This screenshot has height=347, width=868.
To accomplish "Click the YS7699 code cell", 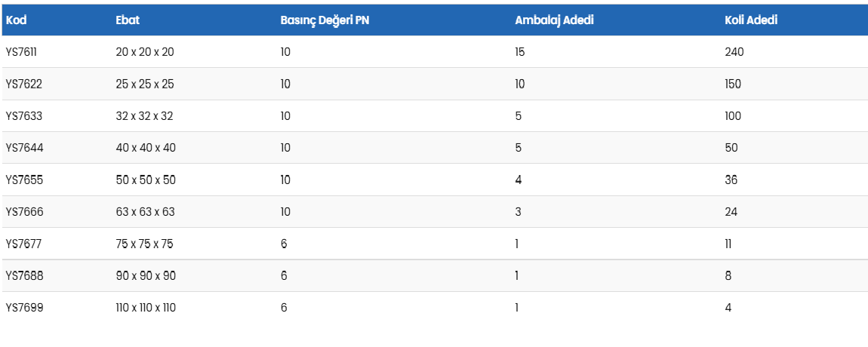I will 24,308.
